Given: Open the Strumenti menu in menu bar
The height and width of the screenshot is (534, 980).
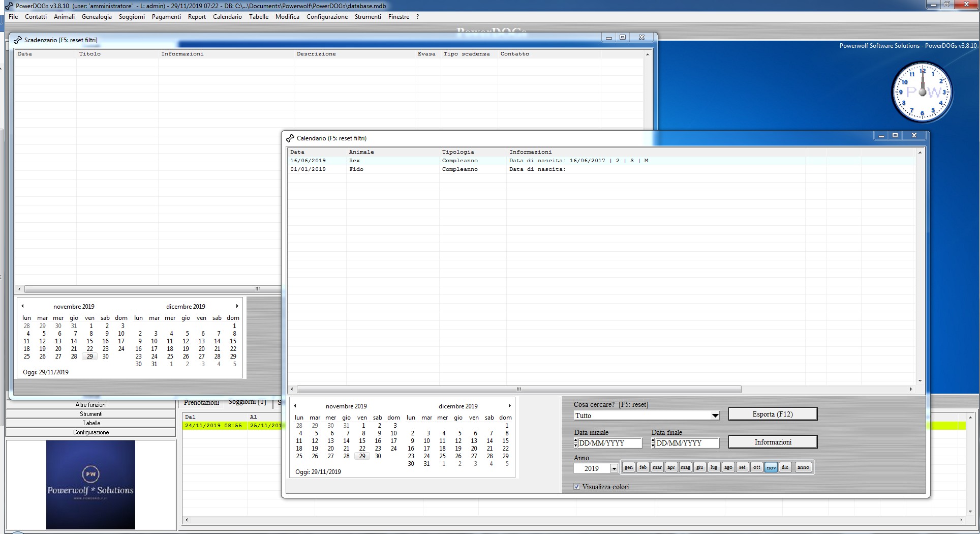Looking at the screenshot, I should (x=368, y=17).
